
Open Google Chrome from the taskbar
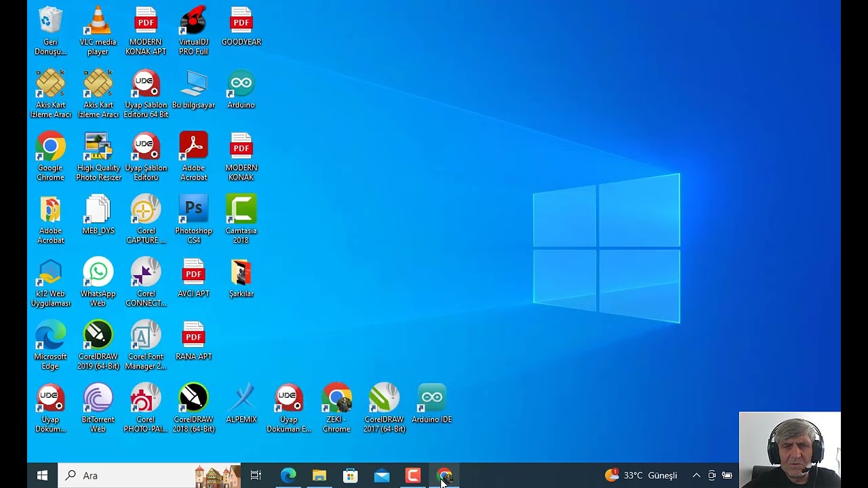point(444,476)
